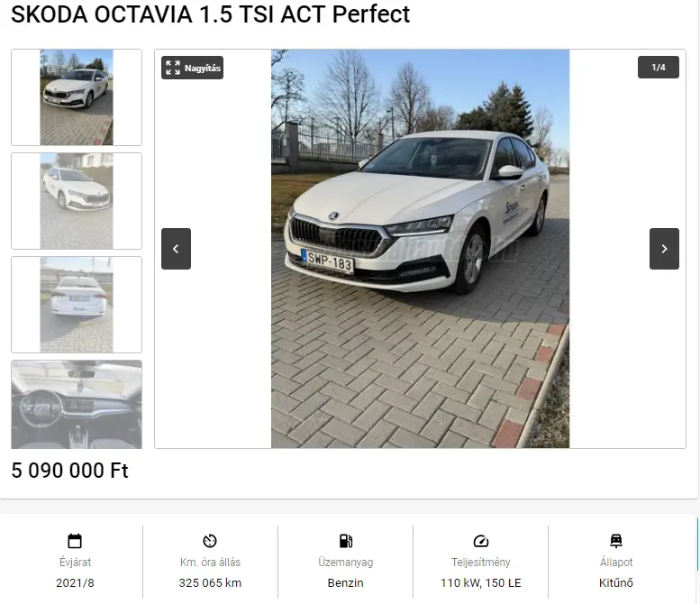Image resolution: width=700 pixels, height=604 pixels.
Task: Click the calendar icon above Évjárat
Action: [75, 541]
